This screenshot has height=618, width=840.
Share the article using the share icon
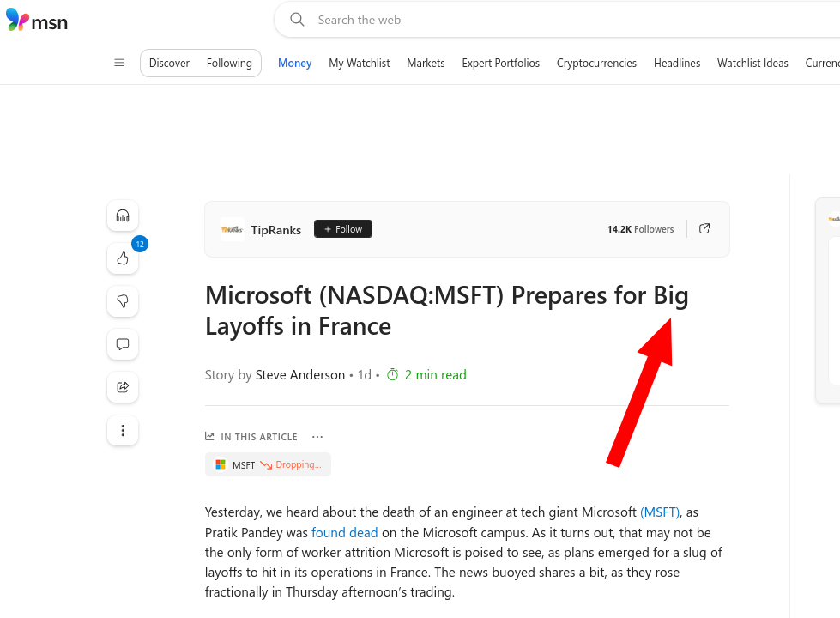click(x=123, y=387)
